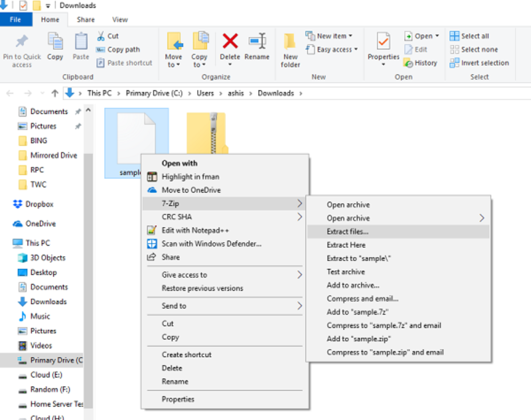This screenshot has width=531, height=420.
Task: Click the Rename icon in Organize group
Action: pyautogui.click(x=257, y=42)
